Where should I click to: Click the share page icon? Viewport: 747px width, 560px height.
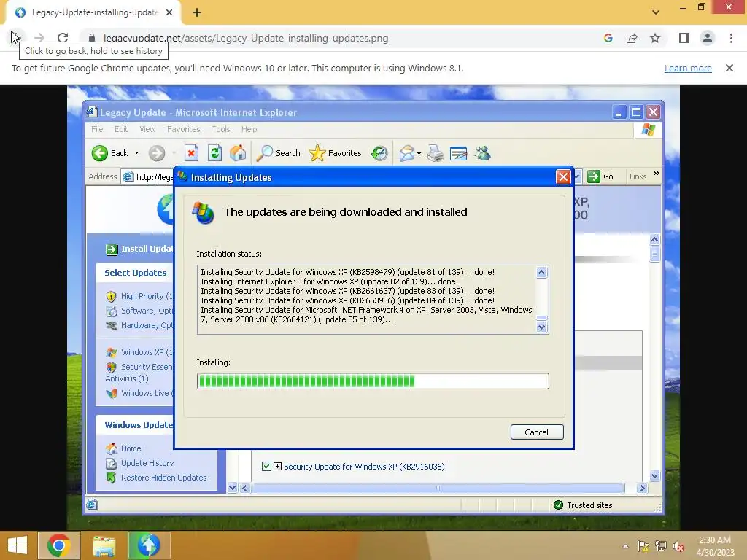click(632, 38)
